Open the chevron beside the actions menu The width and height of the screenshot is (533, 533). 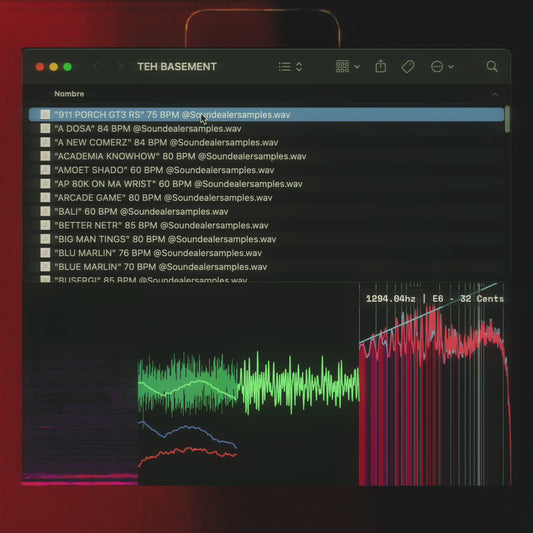click(451, 67)
